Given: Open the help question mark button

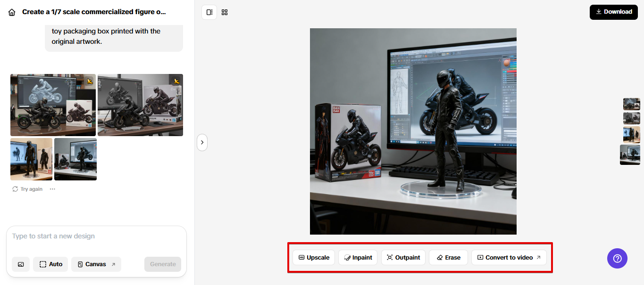Looking at the screenshot, I should click(x=617, y=258).
